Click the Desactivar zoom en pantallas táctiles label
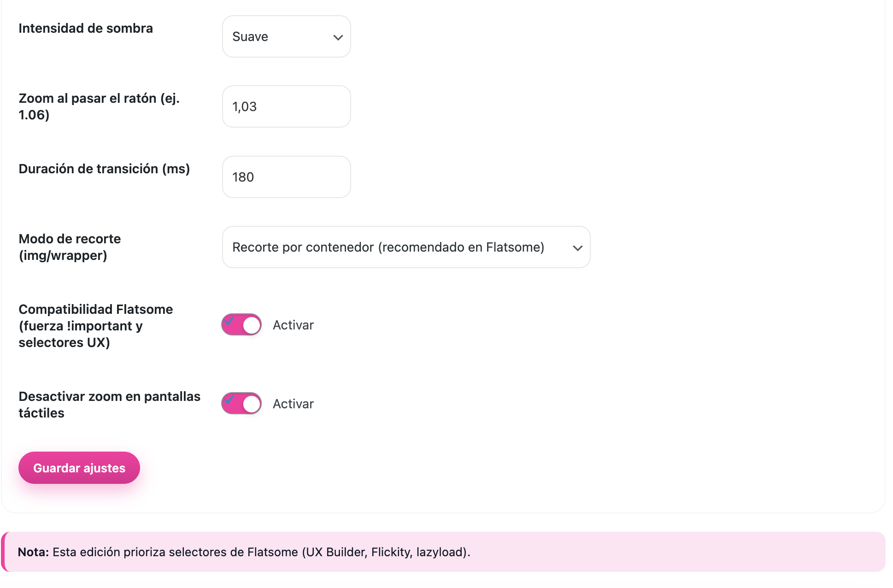Viewport: 893px width, 588px height. tap(110, 405)
